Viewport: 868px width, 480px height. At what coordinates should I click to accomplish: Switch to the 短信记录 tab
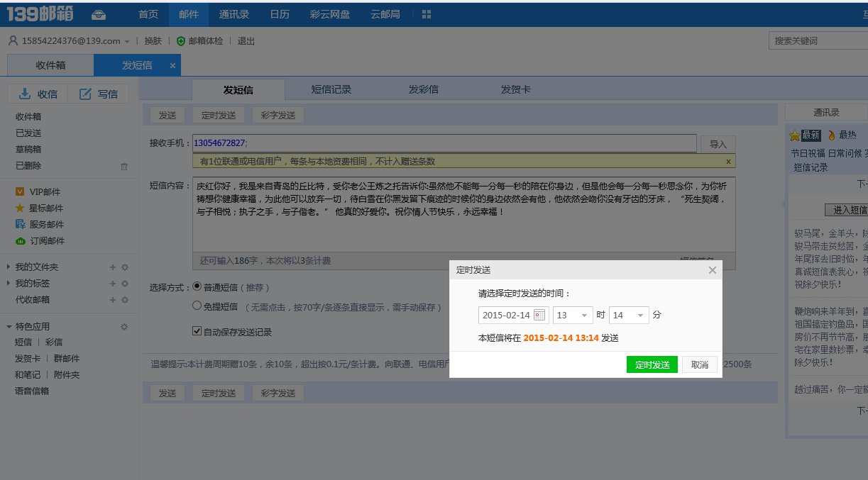(x=331, y=89)
